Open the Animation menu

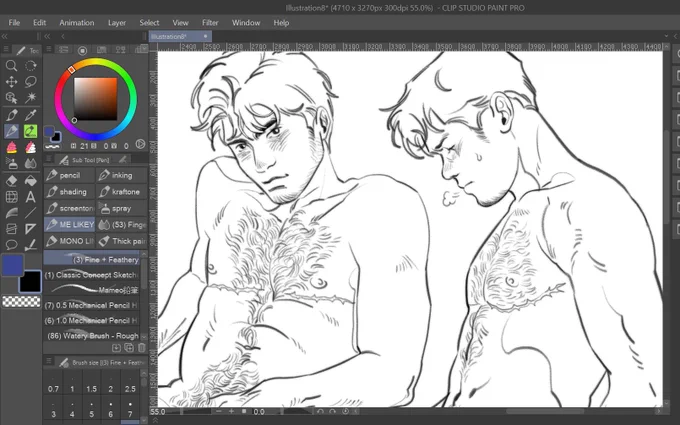pyautogui.click(x=77, y=23)
